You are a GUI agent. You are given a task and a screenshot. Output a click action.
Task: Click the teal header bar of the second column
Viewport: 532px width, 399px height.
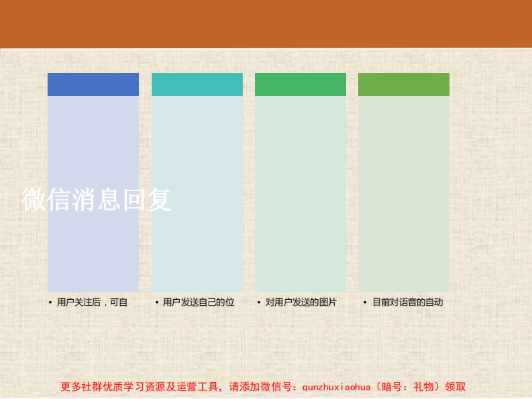click(x=197, y=84)
